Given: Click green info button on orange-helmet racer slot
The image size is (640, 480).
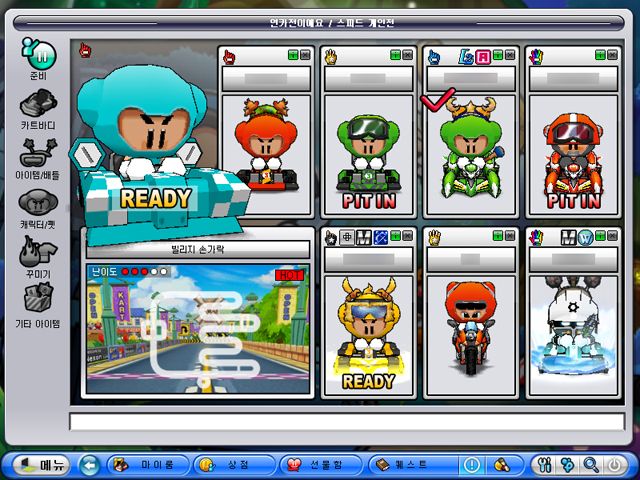Looking at the screenshot, I should click(600, 55).
